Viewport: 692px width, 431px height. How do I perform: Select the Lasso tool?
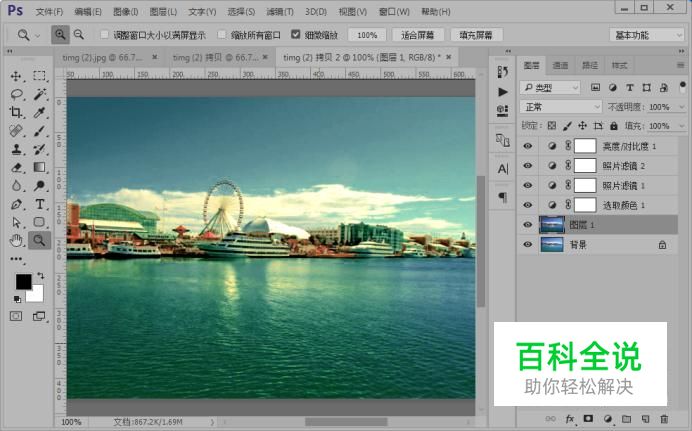tap(16, 94)
